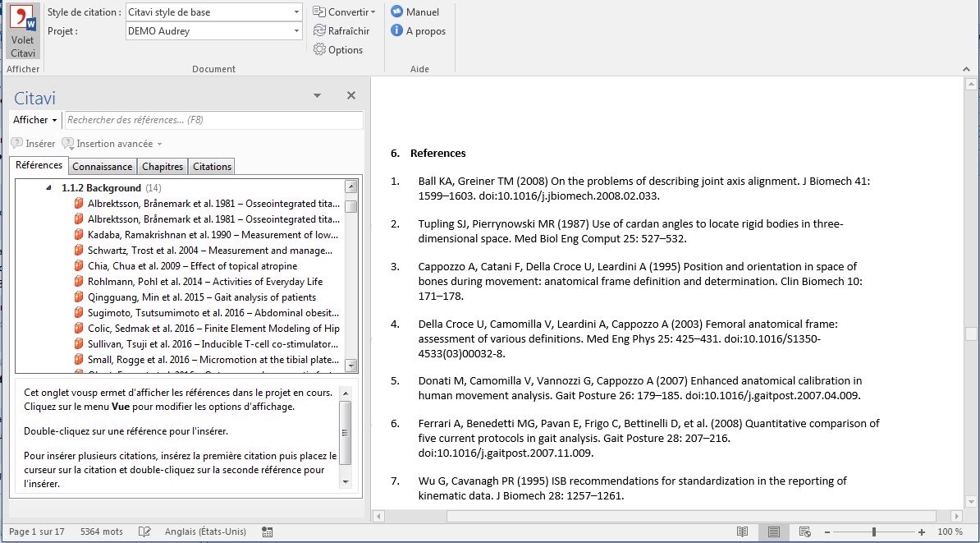The width and height of the screenshot is (980, 543).
Task: Collapse the 1.1.2 Background tree node
Action: 50,188
